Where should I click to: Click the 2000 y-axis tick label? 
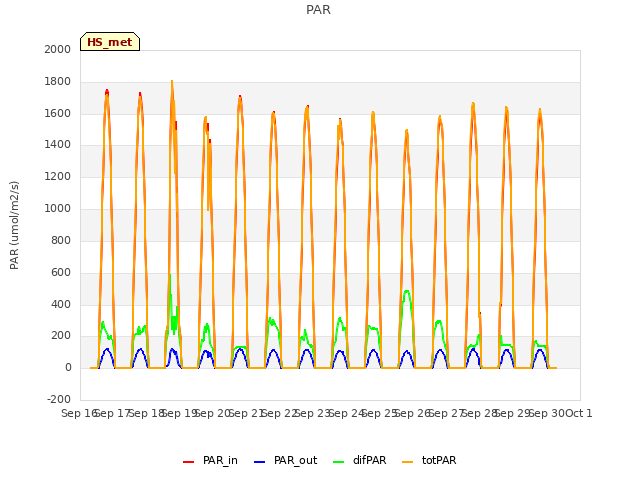tap(58, 49)
